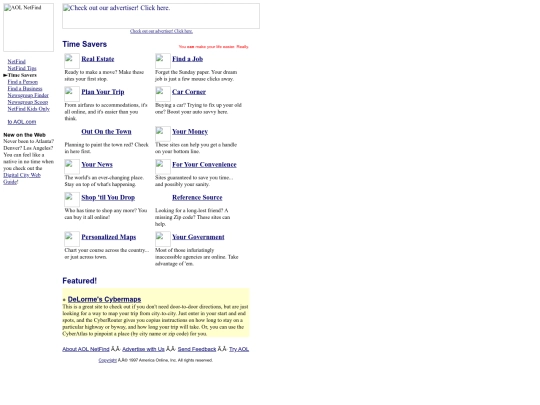
Task: Open the For Your Convenience link
Action: 204,165
